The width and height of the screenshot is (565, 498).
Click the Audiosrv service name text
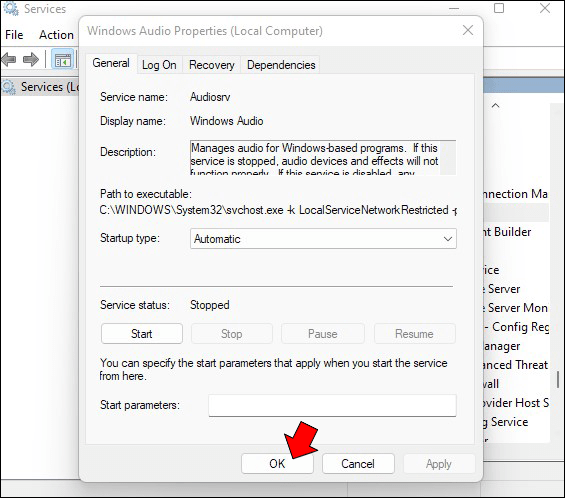[210, 97]
